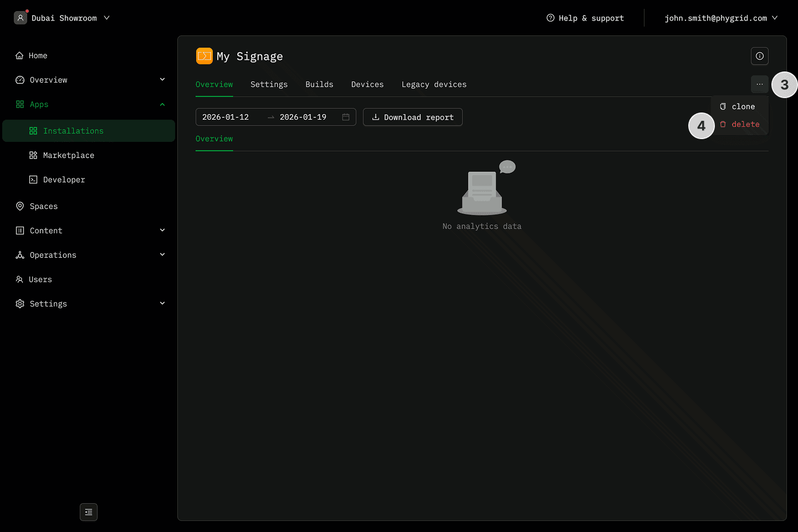798x532 pixels.
Task: Open the Dubai Showroom tenant dropdown
Action: click(x=64, y=18)
